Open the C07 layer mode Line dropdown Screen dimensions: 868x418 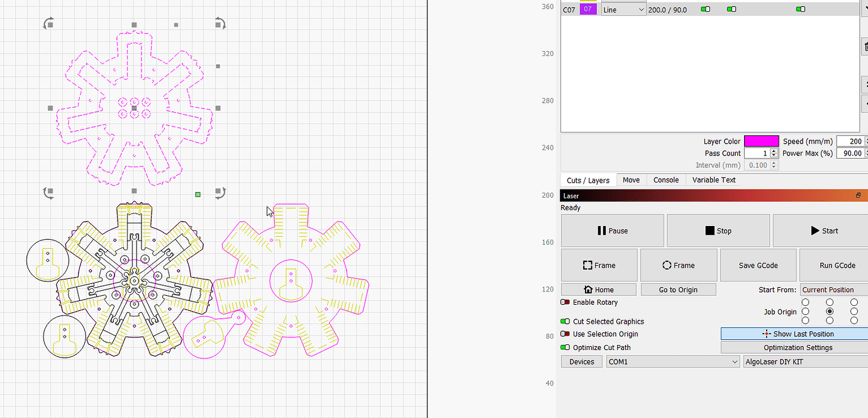[623, 9]
